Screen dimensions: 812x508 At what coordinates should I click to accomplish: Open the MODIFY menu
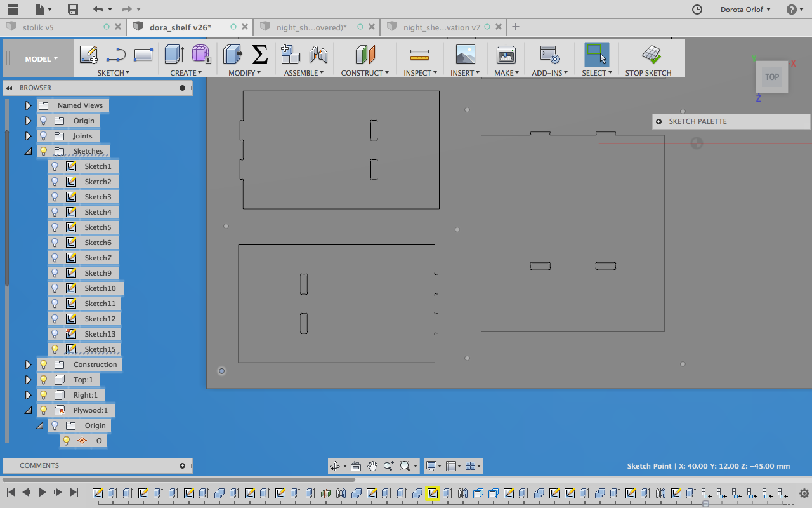tap(245, 73)
